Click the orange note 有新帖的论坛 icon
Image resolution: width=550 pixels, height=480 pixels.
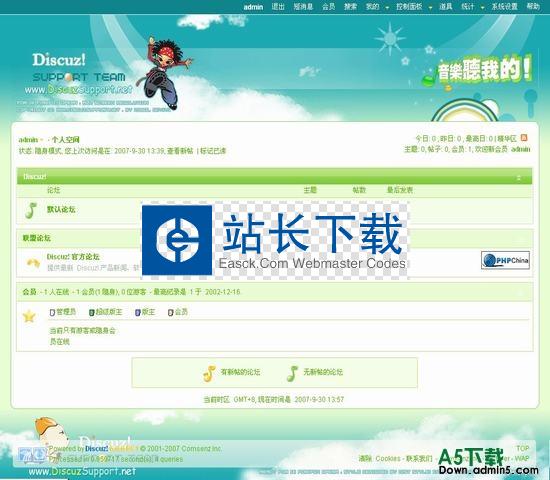pos(209,373)
